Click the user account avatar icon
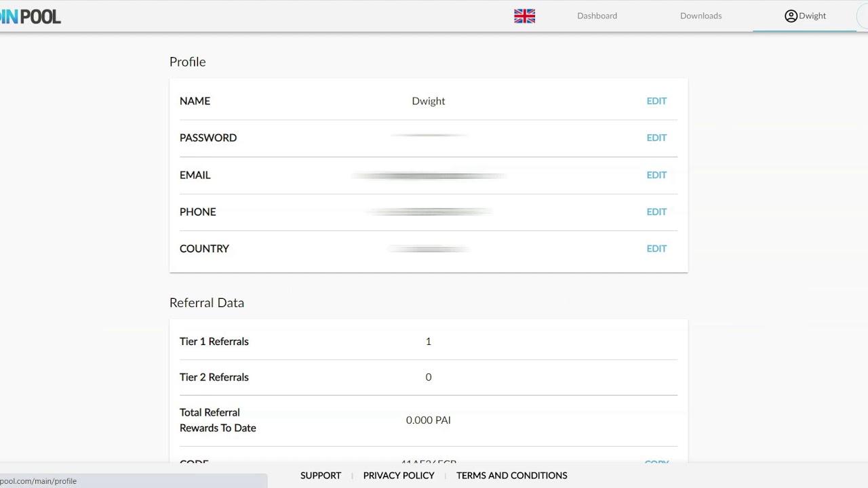868x488 pixels. pos(791,16)
